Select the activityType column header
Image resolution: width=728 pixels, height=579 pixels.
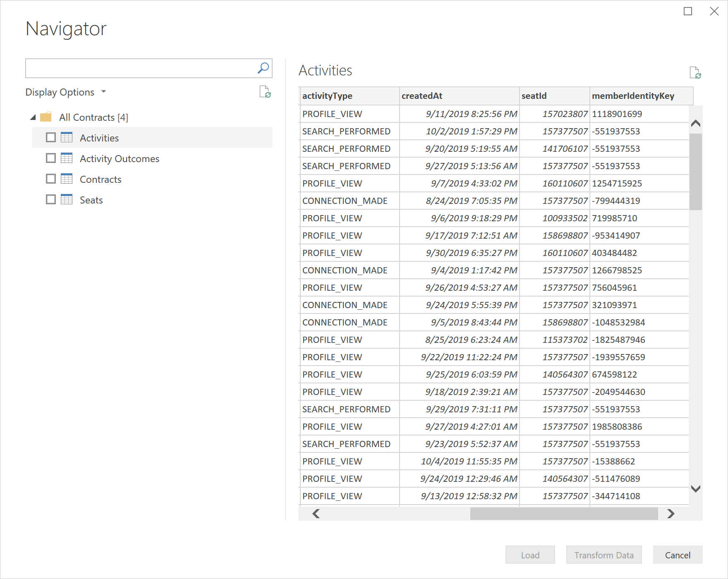(349, 96)
